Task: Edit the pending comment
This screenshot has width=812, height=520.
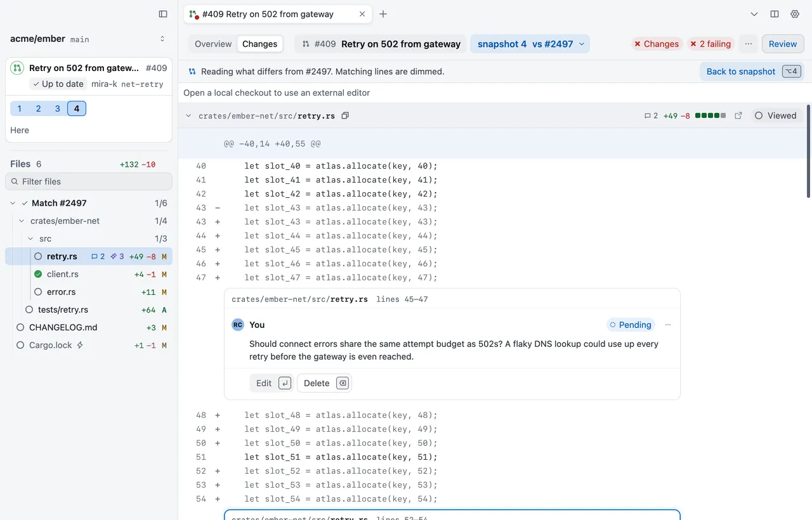Action: tap(271, 383)
